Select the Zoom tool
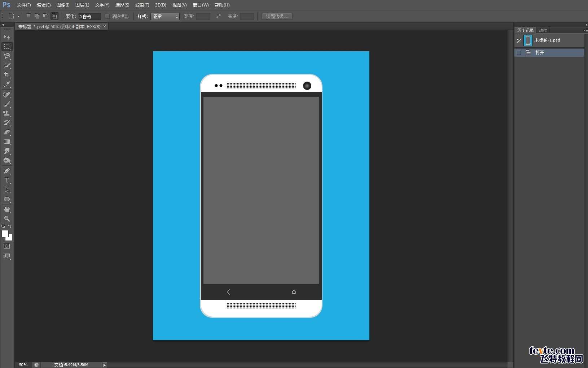 [7, 219]
